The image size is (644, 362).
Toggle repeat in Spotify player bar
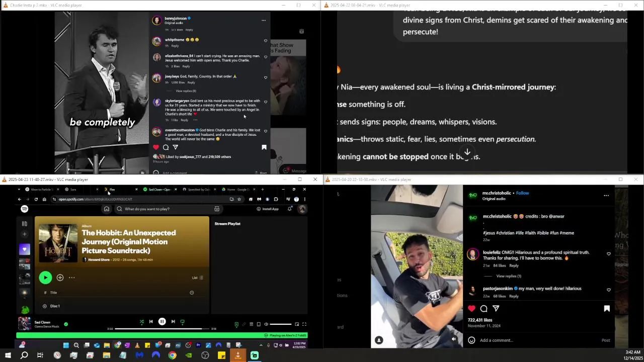182,322
